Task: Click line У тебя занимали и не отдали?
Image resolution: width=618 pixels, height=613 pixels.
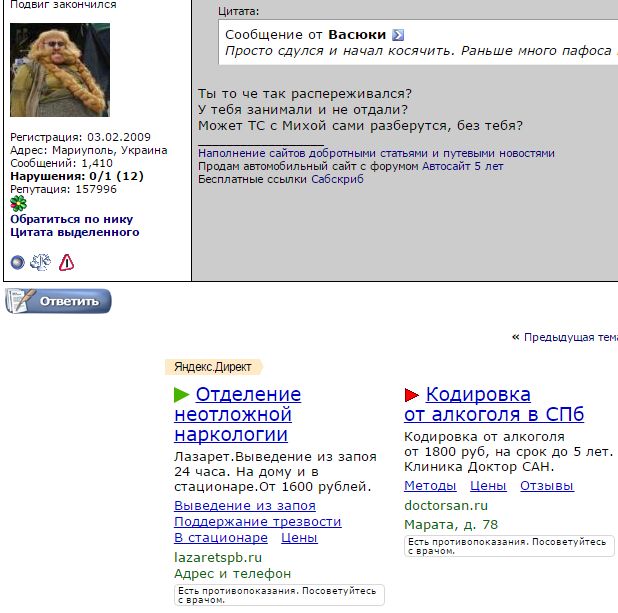Action: click(303, 110)
